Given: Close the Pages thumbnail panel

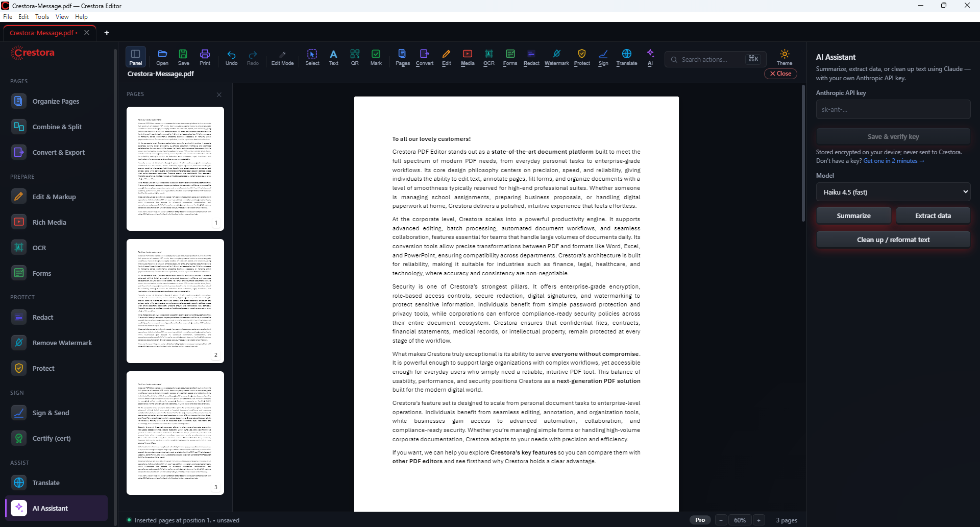Looking at the screenshot, I should click(x=219, y=94).
